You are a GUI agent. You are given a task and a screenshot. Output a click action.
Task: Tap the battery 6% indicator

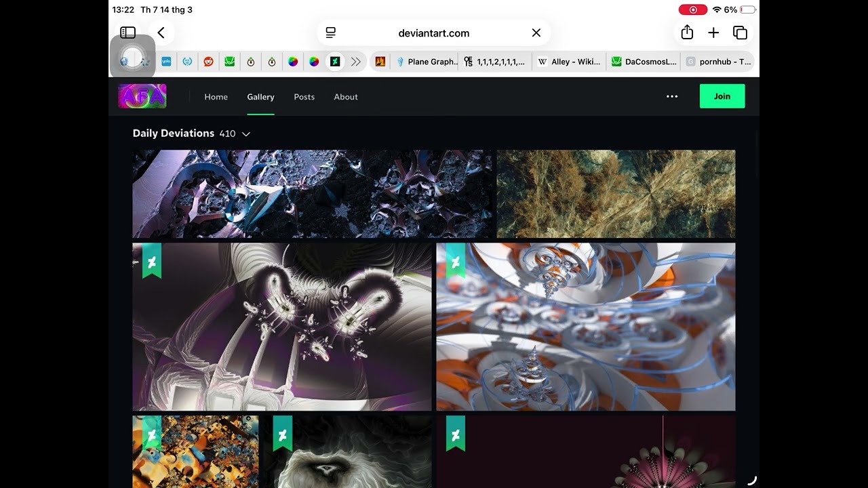[740, 9]
